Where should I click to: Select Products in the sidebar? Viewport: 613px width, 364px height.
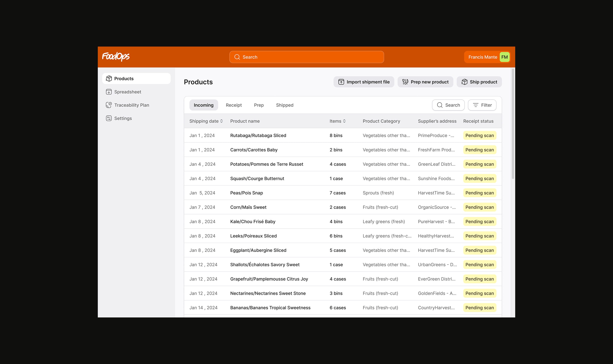(x=136, y=79)
